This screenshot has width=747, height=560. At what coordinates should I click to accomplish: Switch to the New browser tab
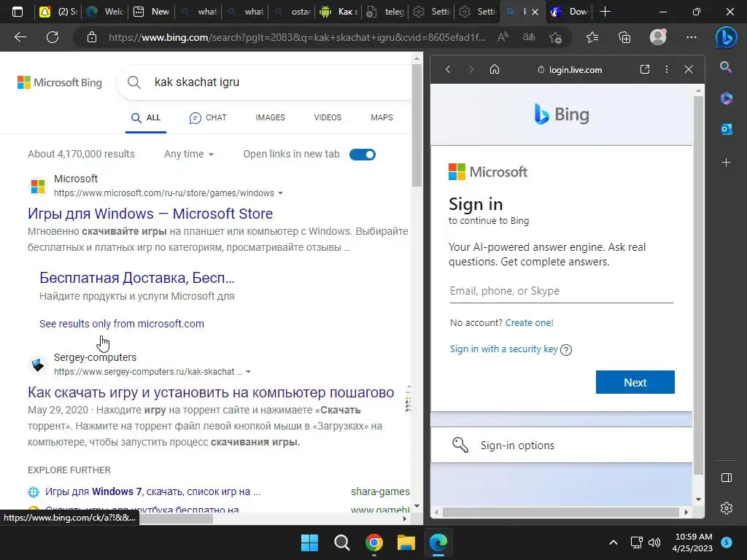152,12
